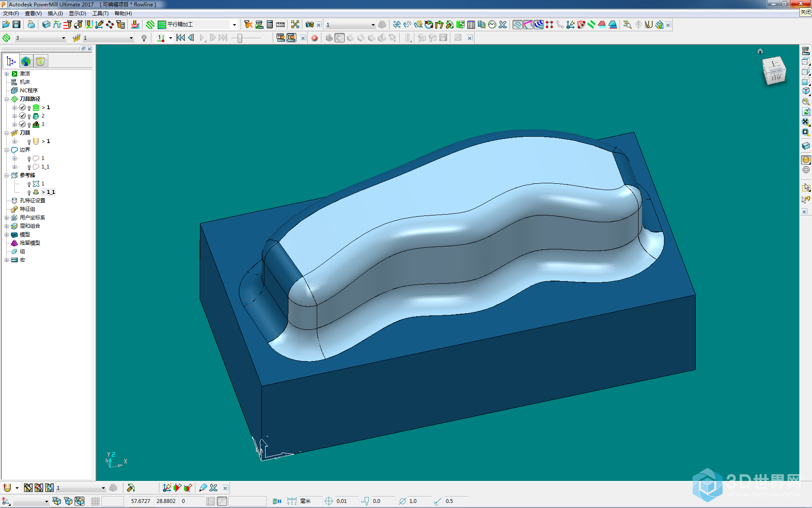Select 机床 tree item

(x=25, y=82)
